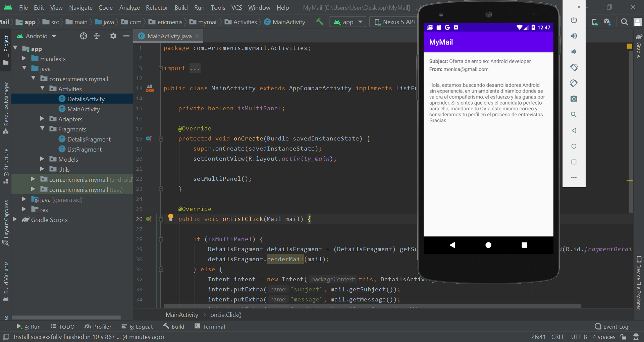This screenshot has height=342, width=644.
Task: Open the emulator extended controls via three dots
Action: pos(574,178)
